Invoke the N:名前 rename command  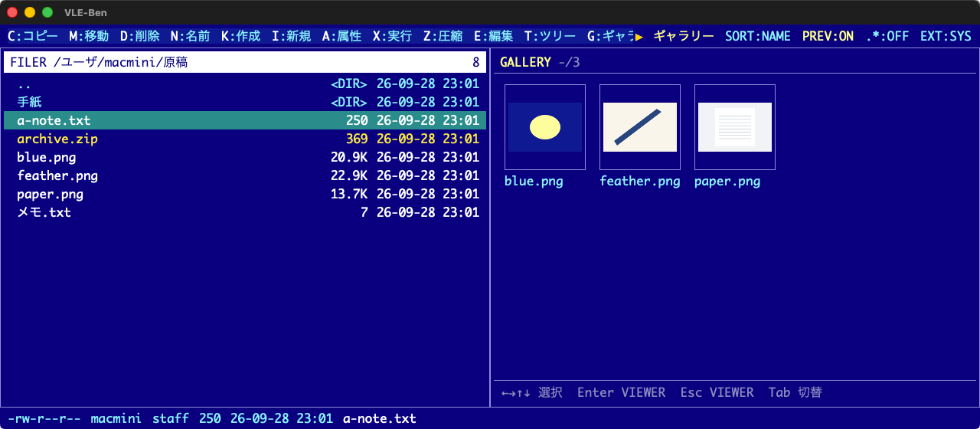(x=190, y=36)
